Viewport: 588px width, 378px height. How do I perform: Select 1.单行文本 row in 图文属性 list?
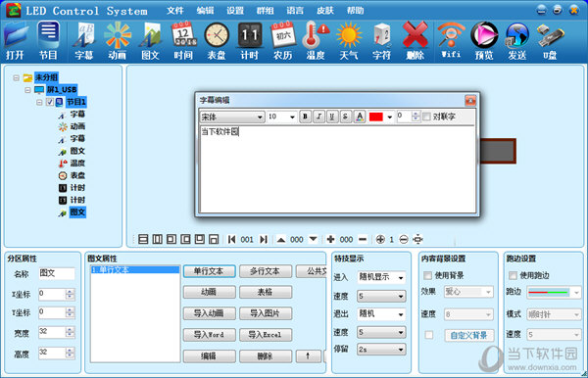pyautogui.click(x=135, y=269)
